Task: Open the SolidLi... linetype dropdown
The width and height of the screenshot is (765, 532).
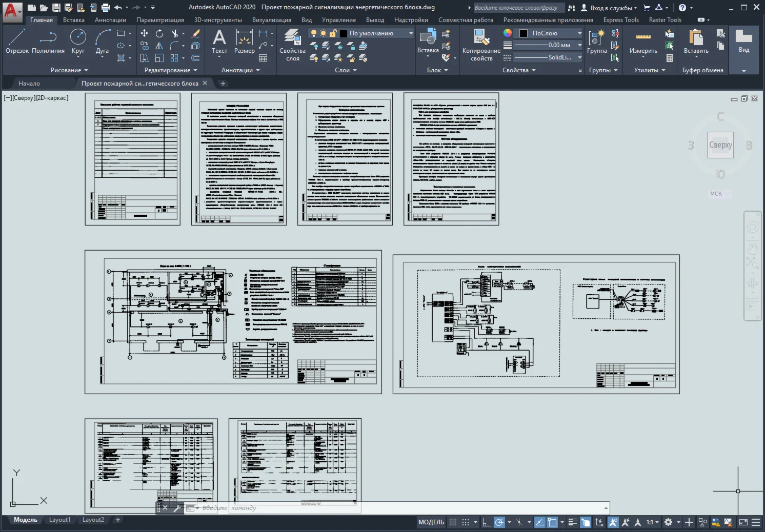Action: 548,57
